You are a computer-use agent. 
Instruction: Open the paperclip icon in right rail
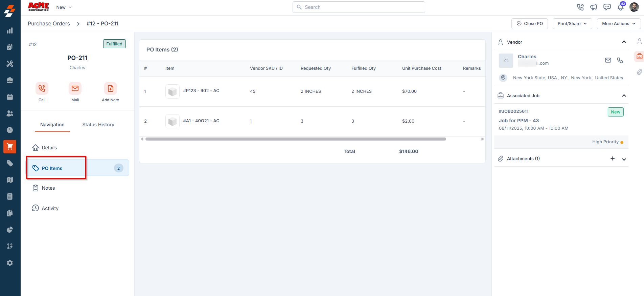tap(639, 72)
